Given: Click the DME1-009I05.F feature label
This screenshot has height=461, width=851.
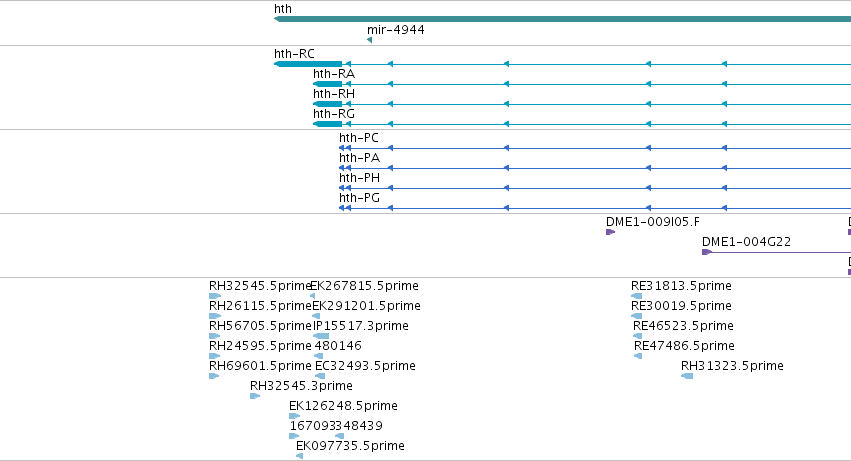Looking at the screenshot, I should click(653, 222).
